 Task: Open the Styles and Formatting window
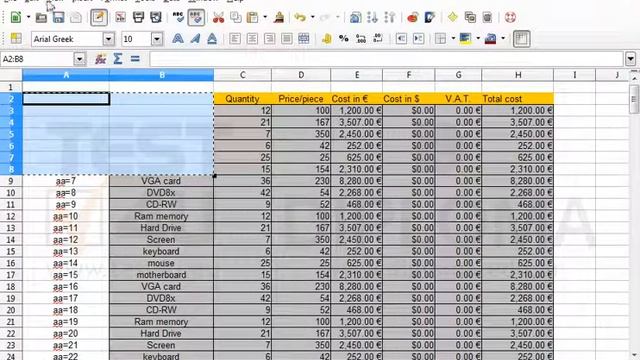coord(16,39)
